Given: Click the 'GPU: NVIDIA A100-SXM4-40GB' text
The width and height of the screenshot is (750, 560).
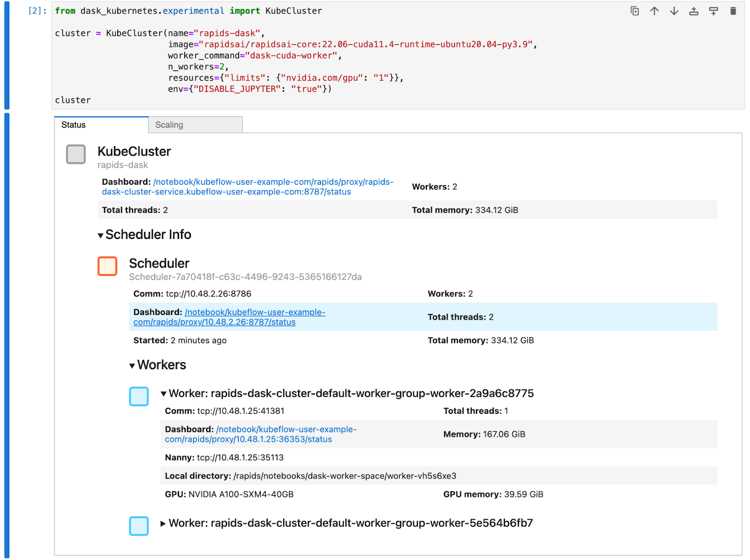Looking at the screenshot, I should [229, 494].
